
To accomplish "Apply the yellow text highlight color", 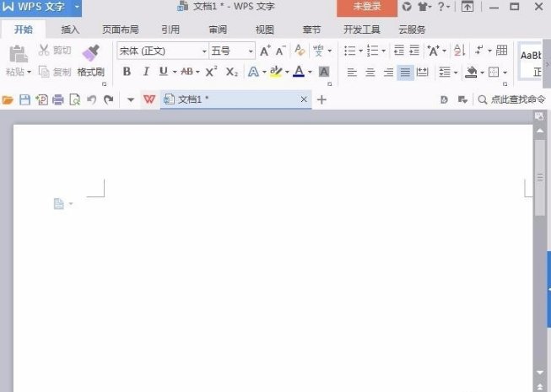I will [276, 72].
